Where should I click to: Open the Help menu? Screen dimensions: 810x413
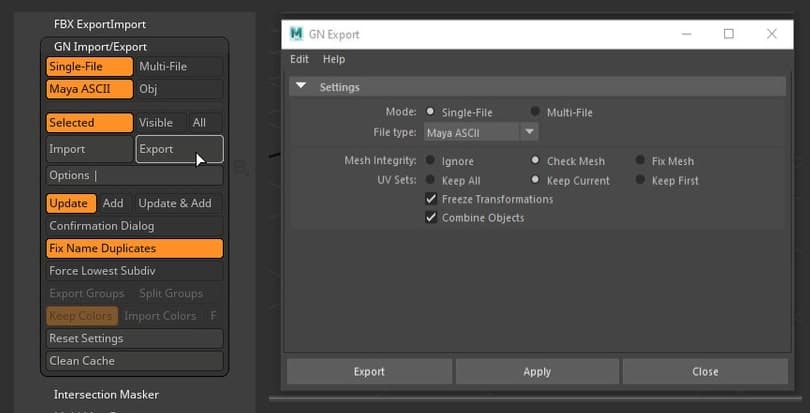[334, 60]
